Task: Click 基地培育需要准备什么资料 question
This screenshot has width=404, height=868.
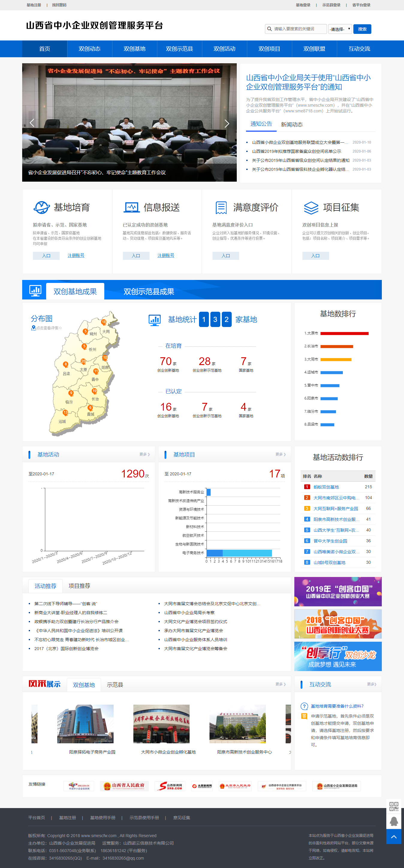Action: 337,706
